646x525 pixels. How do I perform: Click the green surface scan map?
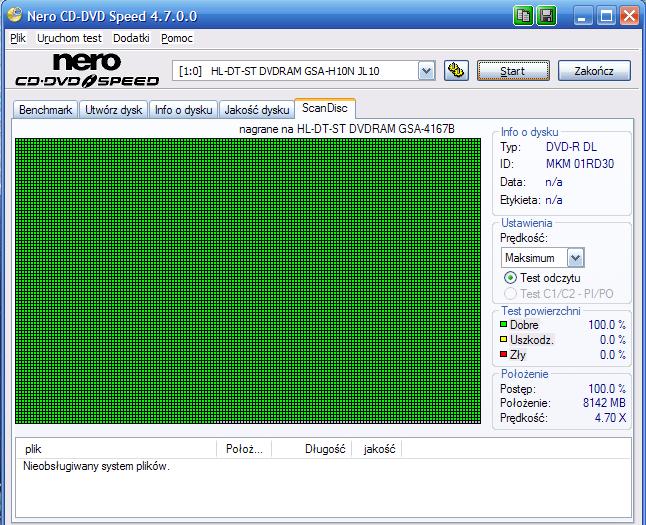(248, 281)
